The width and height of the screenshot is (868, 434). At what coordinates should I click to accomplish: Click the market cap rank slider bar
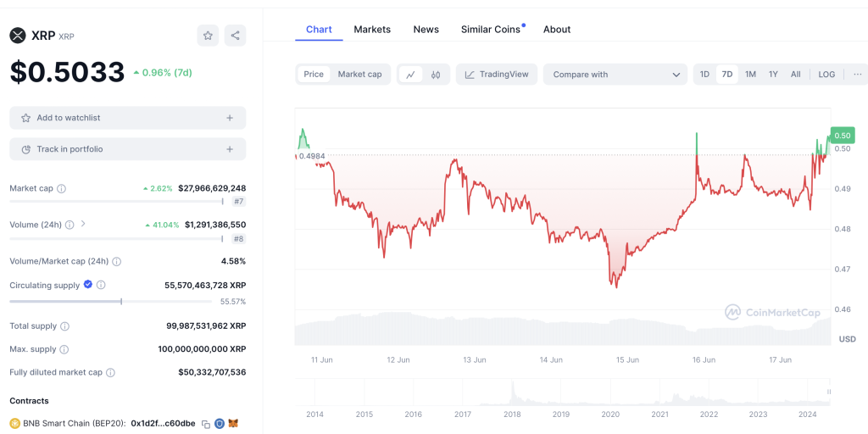[x=116, y=202]
